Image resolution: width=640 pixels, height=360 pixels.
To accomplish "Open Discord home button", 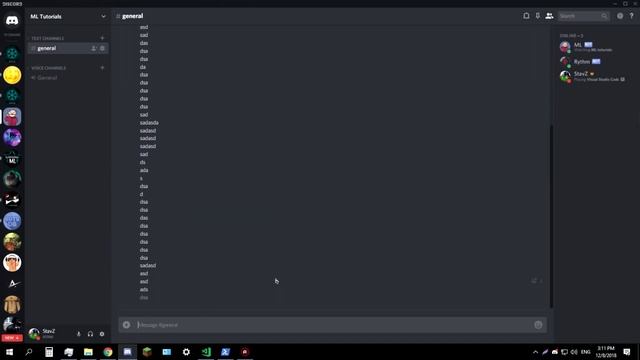I will coord(12,20).
